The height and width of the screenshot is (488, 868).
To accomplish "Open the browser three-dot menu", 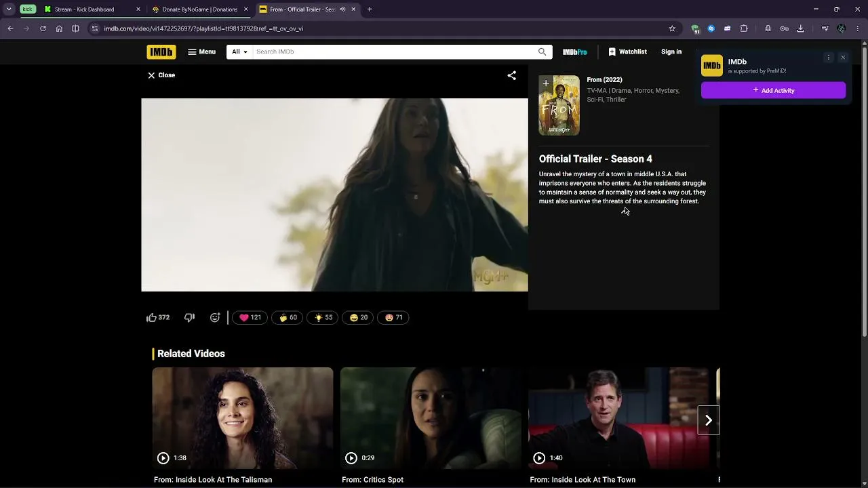I will [858, 28].
